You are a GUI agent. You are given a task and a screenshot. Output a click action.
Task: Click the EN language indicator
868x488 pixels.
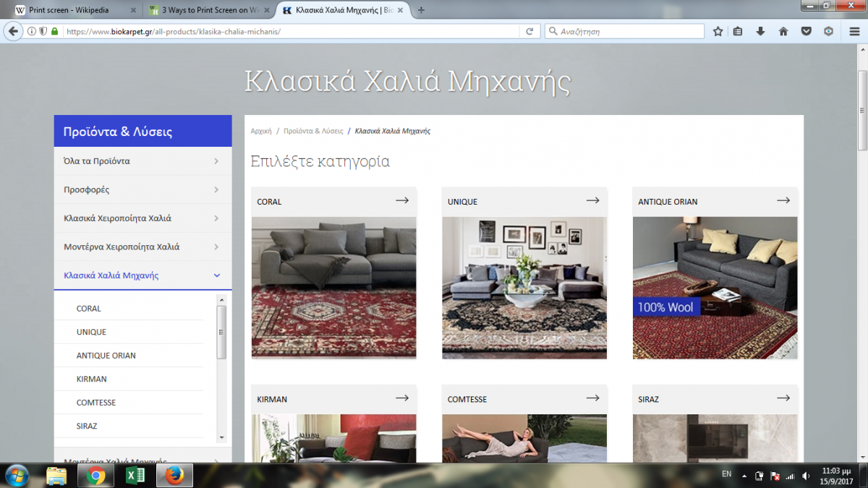pyautogui.click(x=727, y=474)
